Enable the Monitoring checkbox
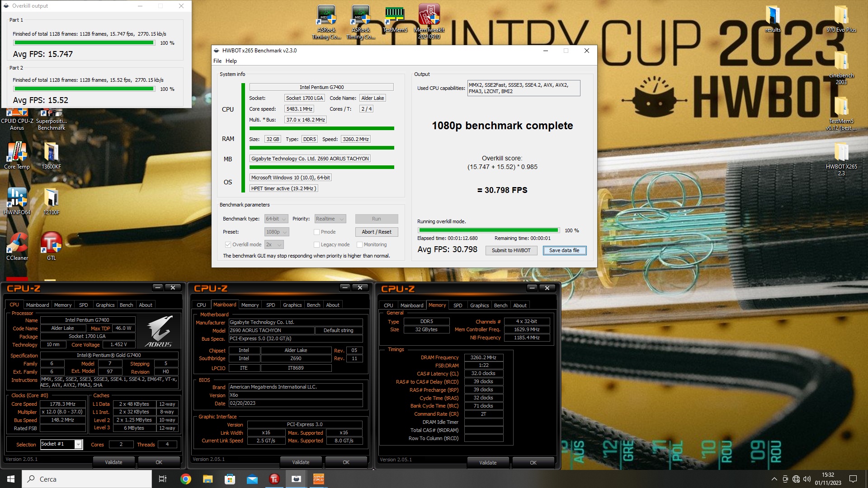 tap(359, 244)
